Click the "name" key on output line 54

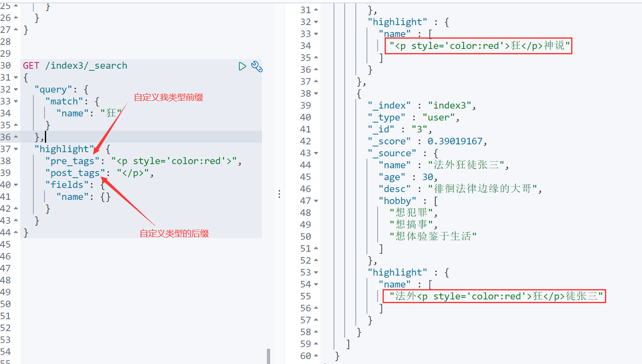pos(395,284)
